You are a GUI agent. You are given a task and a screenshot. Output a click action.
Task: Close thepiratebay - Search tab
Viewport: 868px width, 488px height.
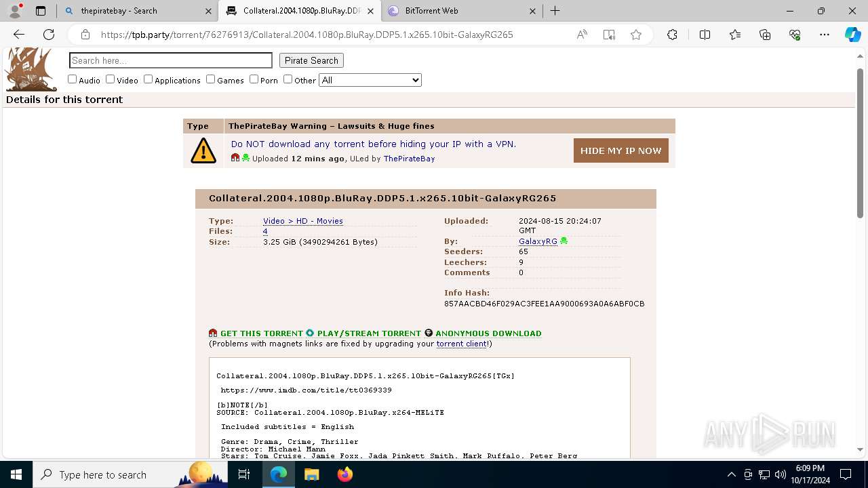[208, 11]
